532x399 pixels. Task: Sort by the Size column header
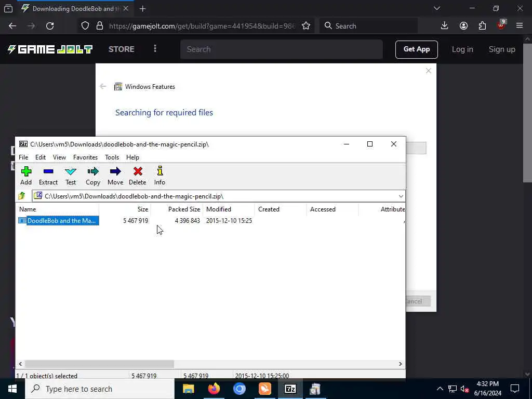coord(125,209)
